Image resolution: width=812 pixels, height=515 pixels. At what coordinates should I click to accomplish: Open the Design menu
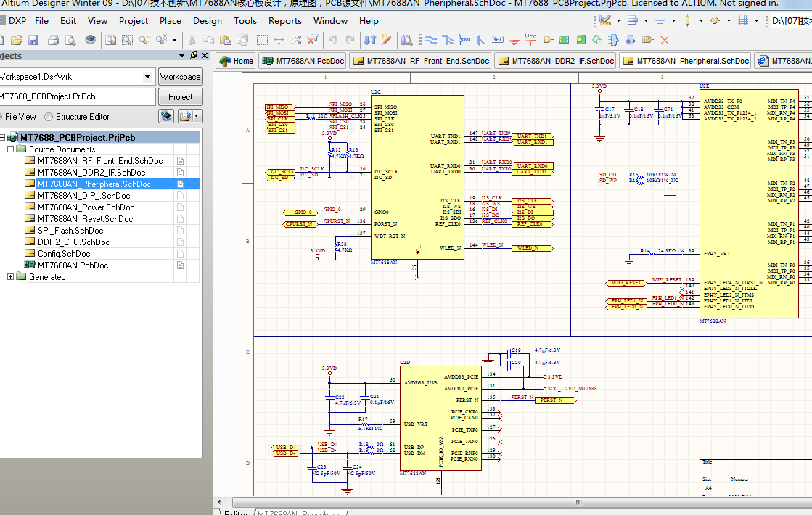207,21
